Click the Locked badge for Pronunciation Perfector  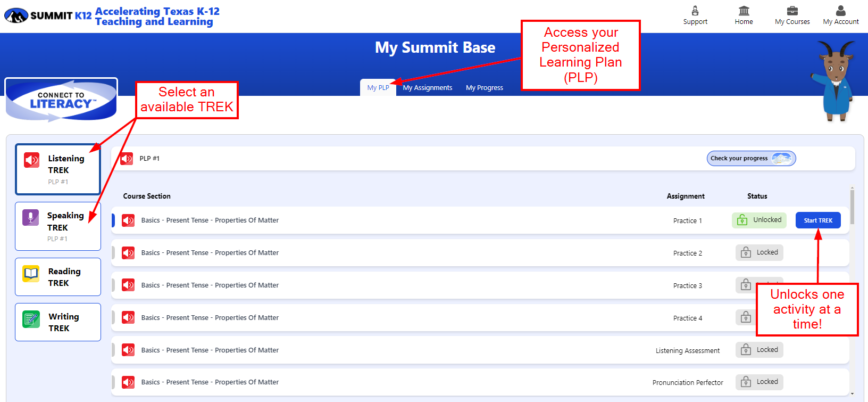pos(759,382)
